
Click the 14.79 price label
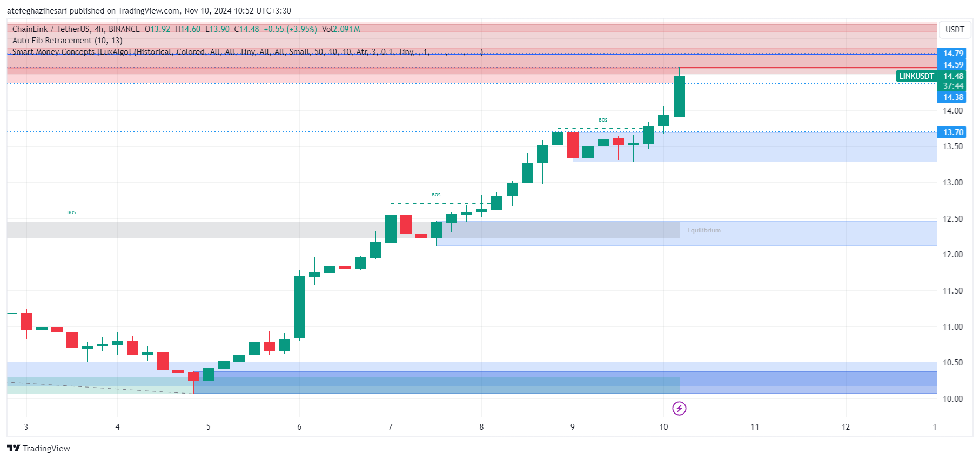(953, 54)
